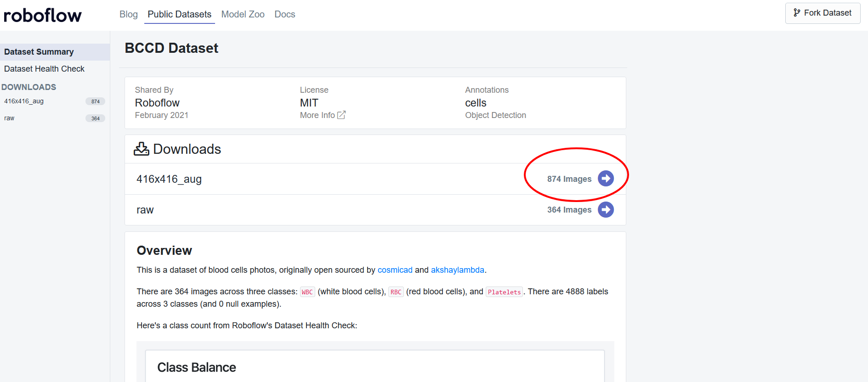Click the external link icon beside More Info
This screenshot has height=382, width=868.
click(x=341, y=115)
